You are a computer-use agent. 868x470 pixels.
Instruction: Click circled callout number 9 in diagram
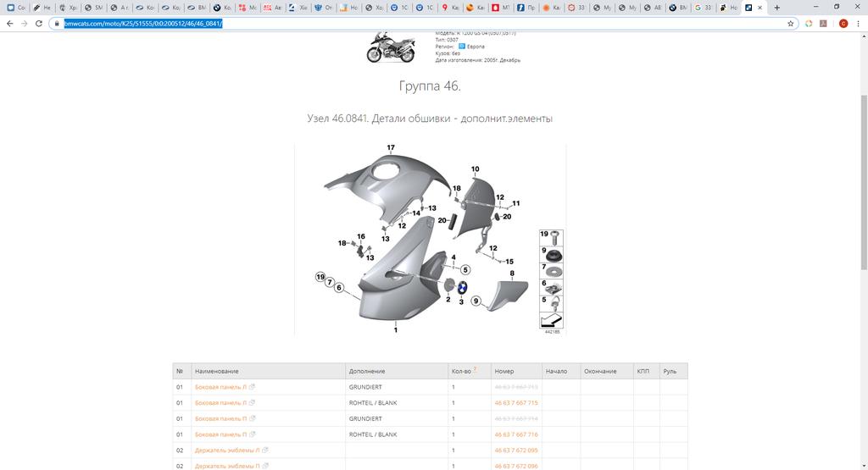tap(476, 301)
